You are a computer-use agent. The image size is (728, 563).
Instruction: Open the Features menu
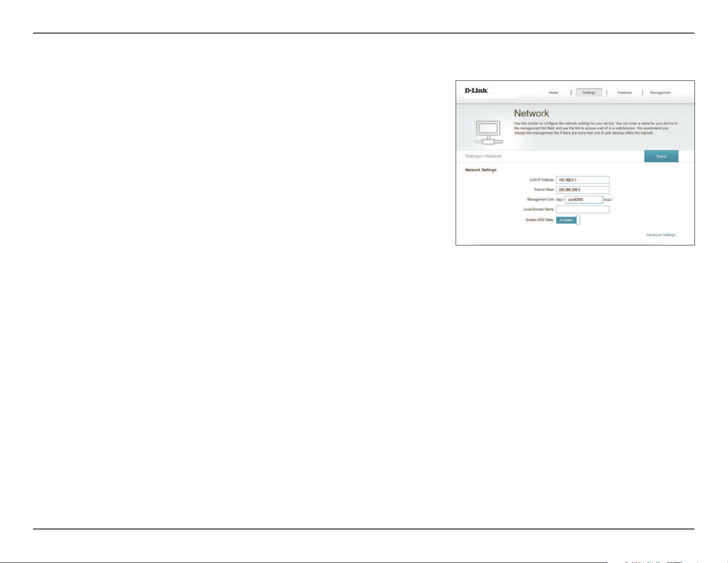point(625,93)
